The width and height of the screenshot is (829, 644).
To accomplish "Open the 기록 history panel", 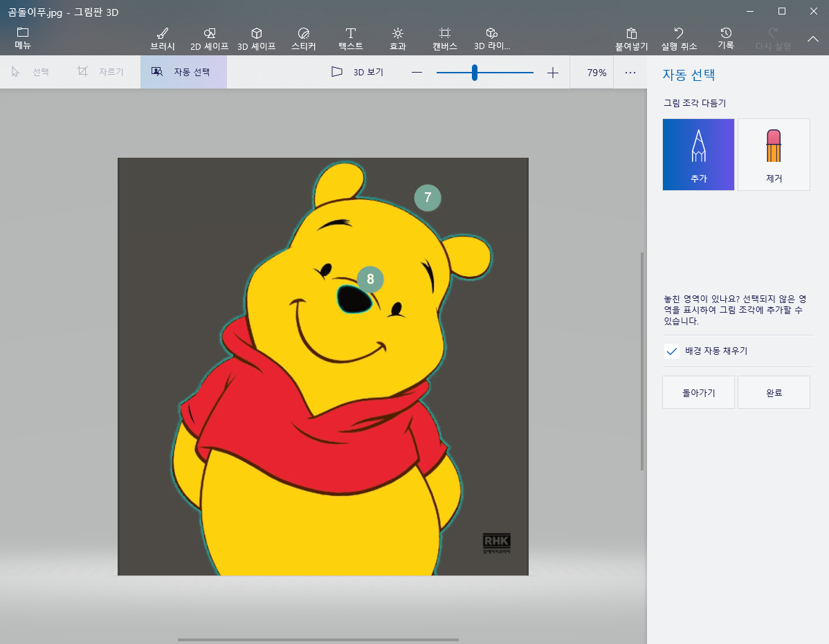I will click(726, 39).
